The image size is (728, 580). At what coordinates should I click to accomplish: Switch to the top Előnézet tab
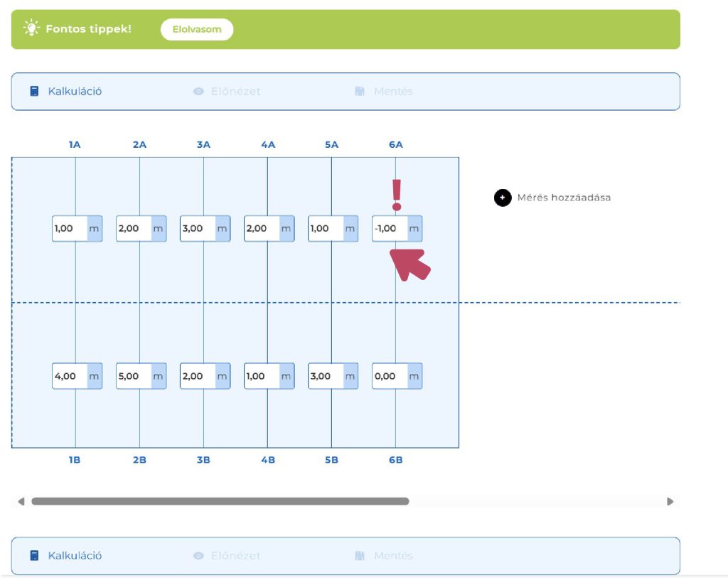point(235,92)
